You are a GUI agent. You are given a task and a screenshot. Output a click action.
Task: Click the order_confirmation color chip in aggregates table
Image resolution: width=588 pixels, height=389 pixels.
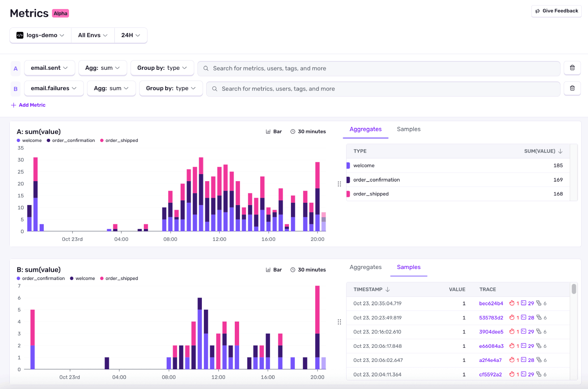coord(348,180)
